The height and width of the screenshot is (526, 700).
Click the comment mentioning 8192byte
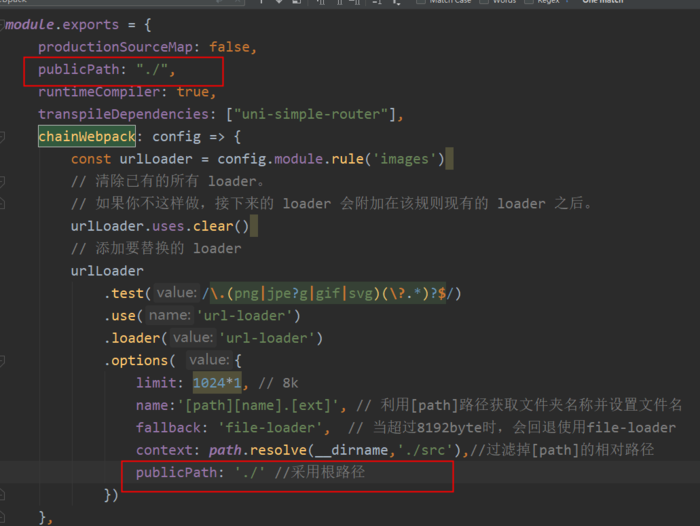click(512, 427)
